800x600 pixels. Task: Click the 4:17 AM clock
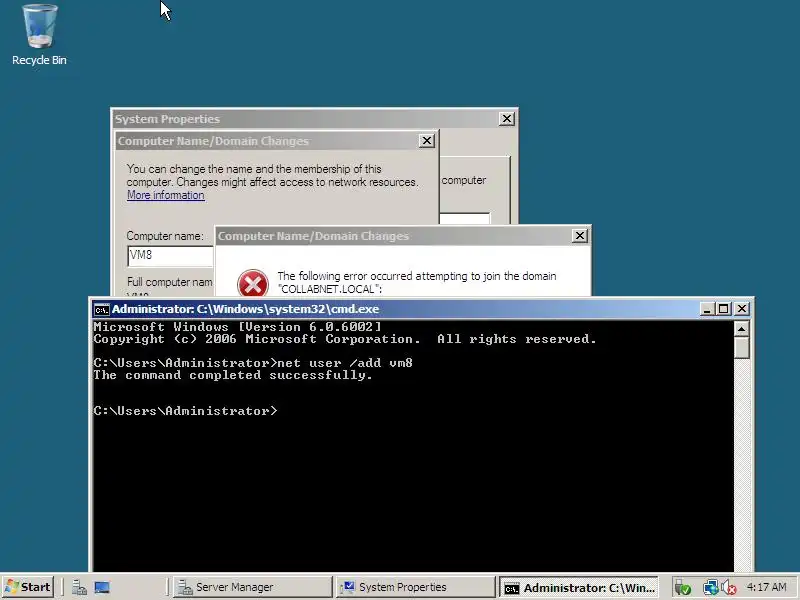coord(766,587)
